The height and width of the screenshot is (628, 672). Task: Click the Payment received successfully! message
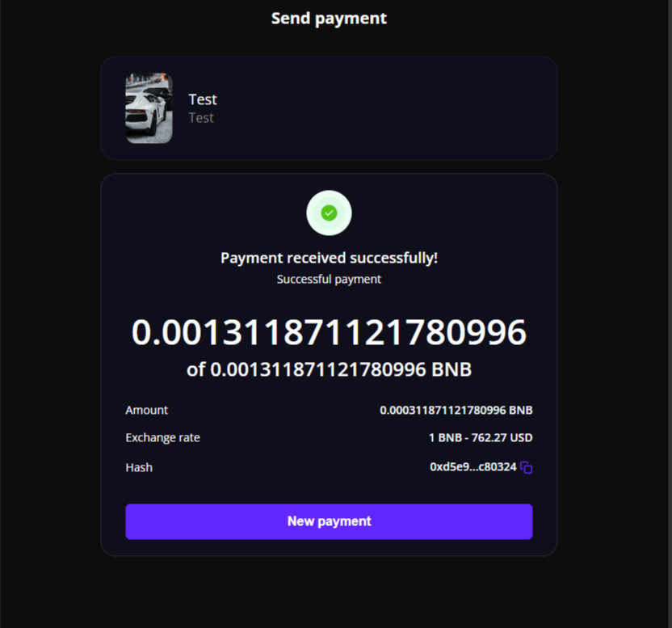pos(329,258)
